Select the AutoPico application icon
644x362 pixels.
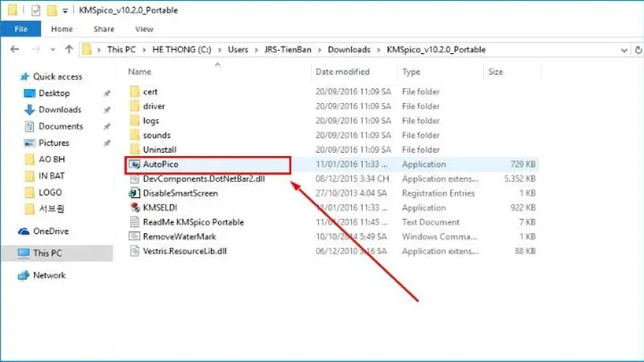[134, 164]
